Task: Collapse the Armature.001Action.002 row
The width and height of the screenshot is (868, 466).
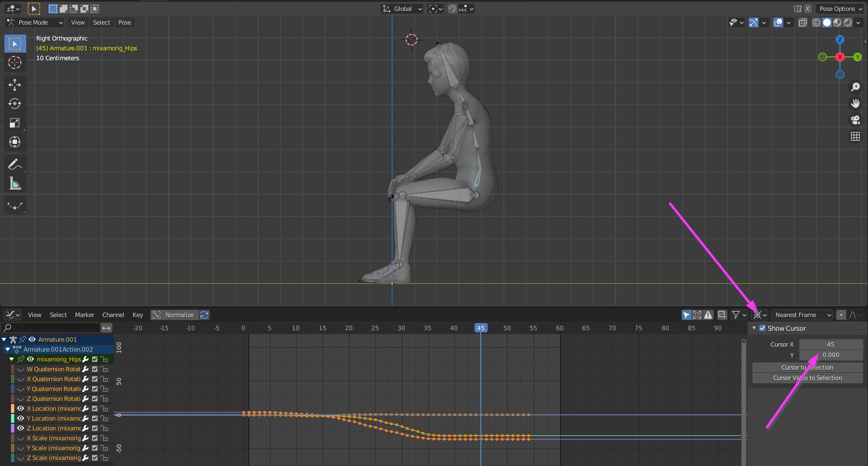Action: (8, 349)
